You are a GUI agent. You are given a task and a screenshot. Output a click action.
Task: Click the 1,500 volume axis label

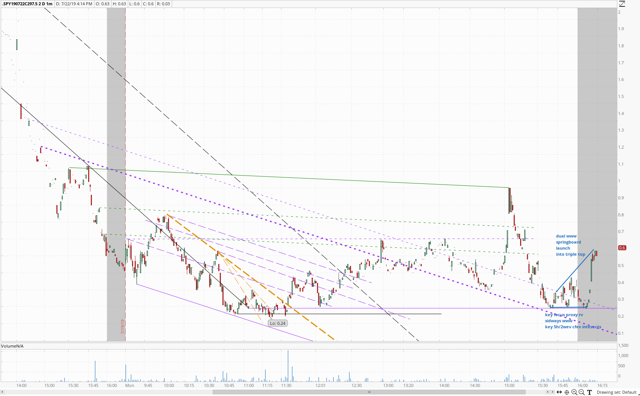point(623,345)
